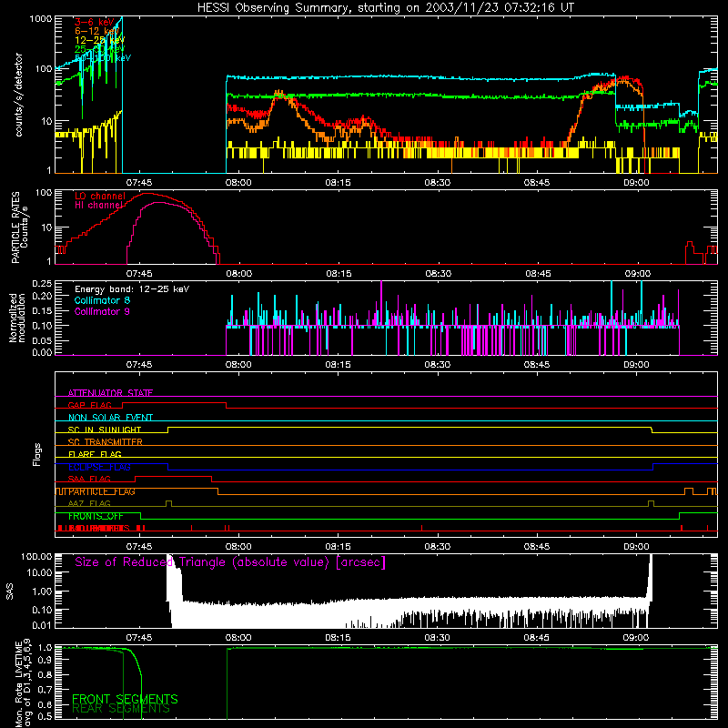Select the 'PARTICLE_FLAG' flag label
The height and width of the screenshot is (728, 728).
coord(102,491)
